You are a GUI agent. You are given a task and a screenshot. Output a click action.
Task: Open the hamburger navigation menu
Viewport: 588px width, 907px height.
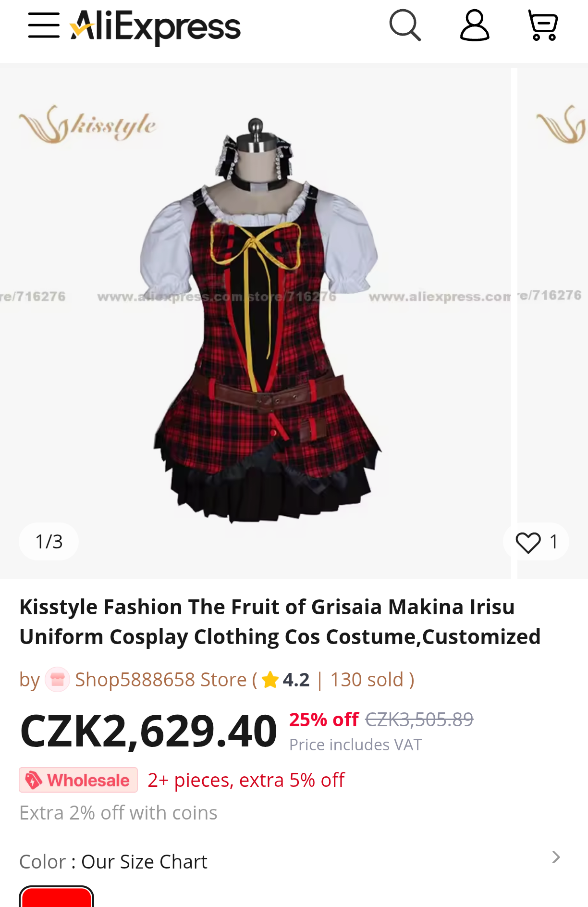44,25
